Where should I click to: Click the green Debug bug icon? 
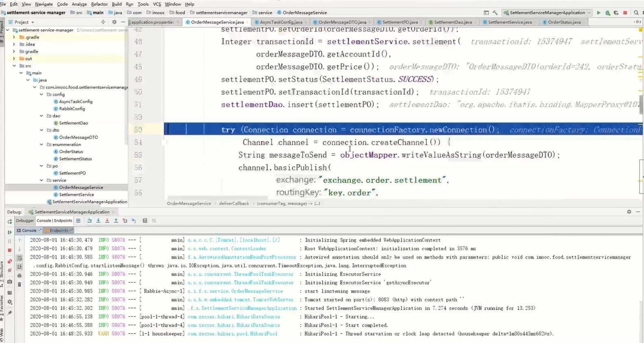(607, 13)
